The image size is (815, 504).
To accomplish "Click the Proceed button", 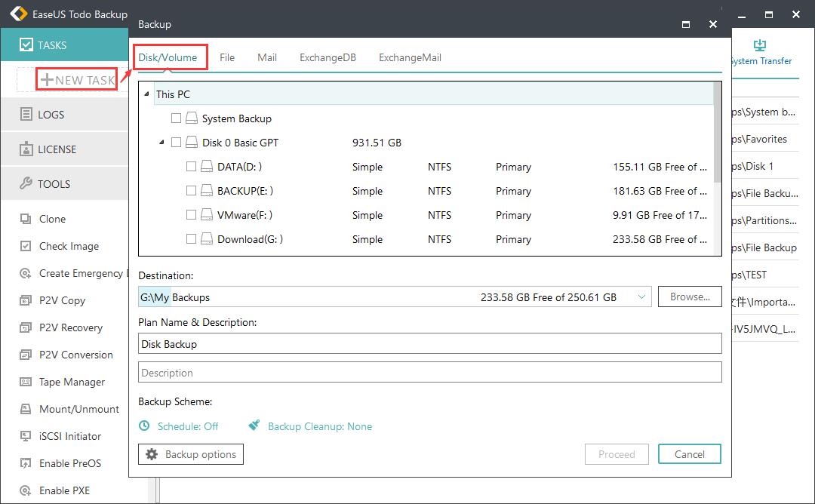I will click(x=617, y=454).
